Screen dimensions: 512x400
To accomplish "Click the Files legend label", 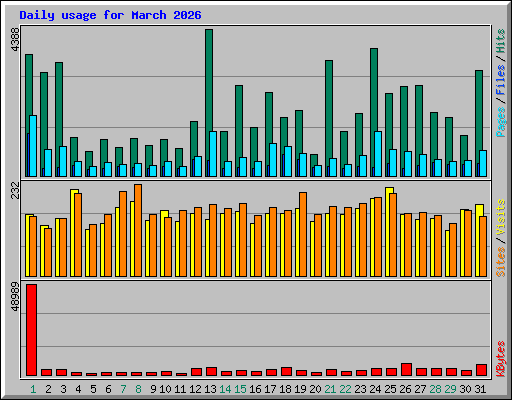I will [x=501, y=80].
